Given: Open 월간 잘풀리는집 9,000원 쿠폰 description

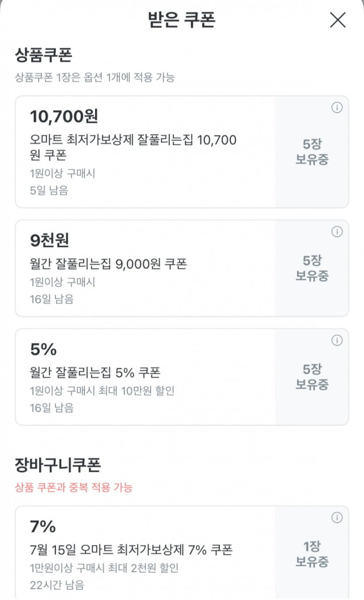Looking at the screenshot, I should click(x=108, y=264).
